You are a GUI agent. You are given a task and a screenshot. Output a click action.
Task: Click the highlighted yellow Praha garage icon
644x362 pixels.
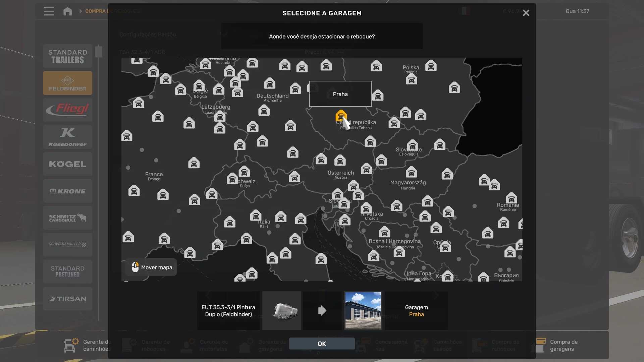point(341,116)
